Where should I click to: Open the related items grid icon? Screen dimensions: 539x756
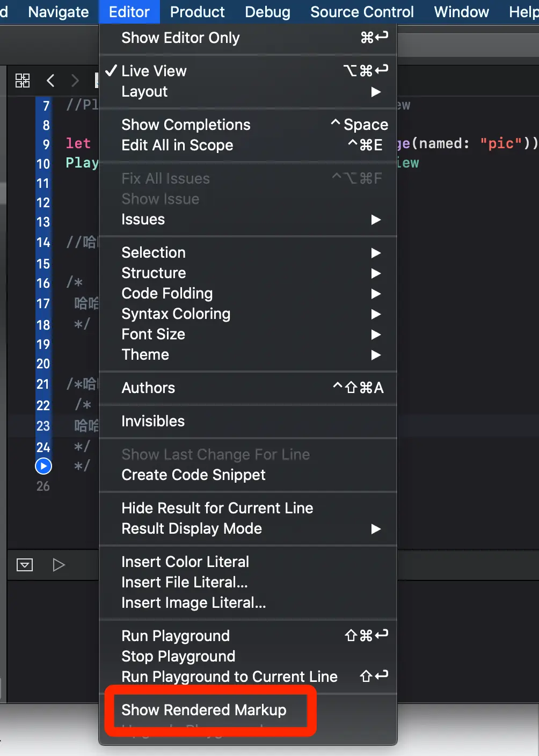[x=23, y=81]
